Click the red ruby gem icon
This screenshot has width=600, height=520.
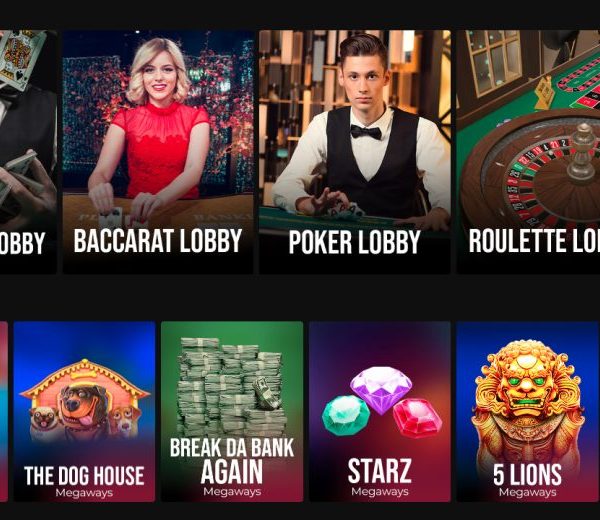coord(417,416)
